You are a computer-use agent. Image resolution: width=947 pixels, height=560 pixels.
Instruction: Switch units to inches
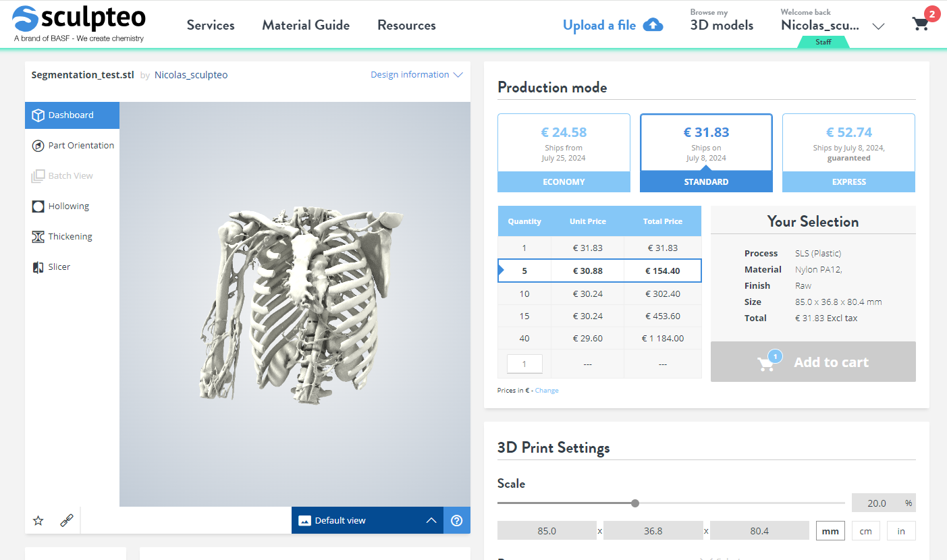pos(901,530)
